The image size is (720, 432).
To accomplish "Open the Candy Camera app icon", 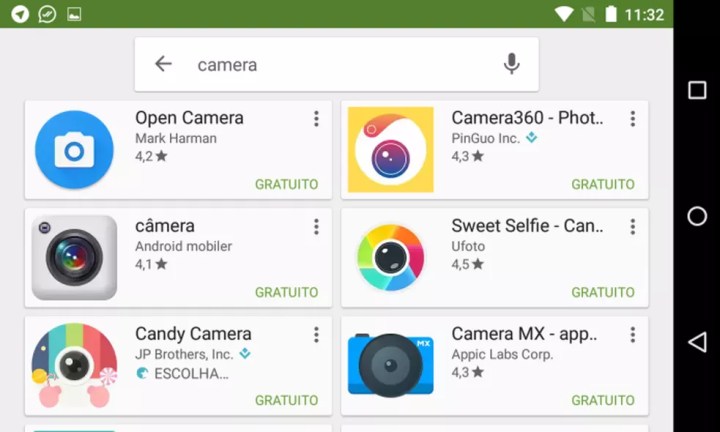I will coord(74,365).
